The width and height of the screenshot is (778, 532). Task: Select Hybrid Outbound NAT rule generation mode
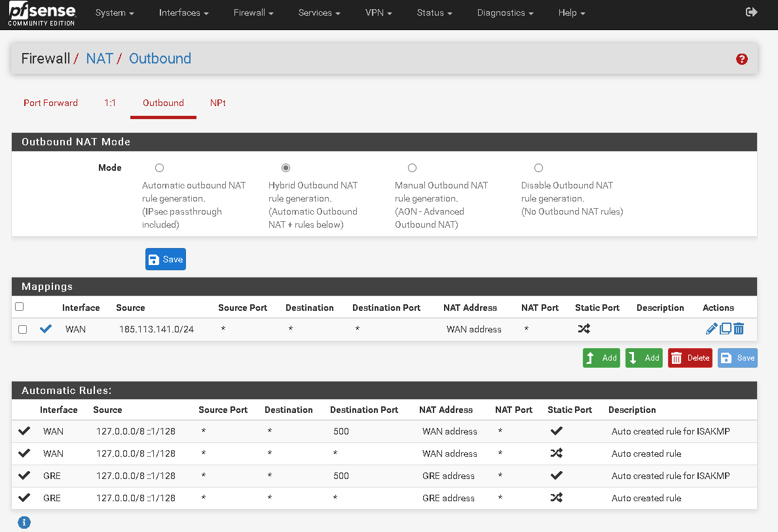pyautogui.click(x=286, y=168)
